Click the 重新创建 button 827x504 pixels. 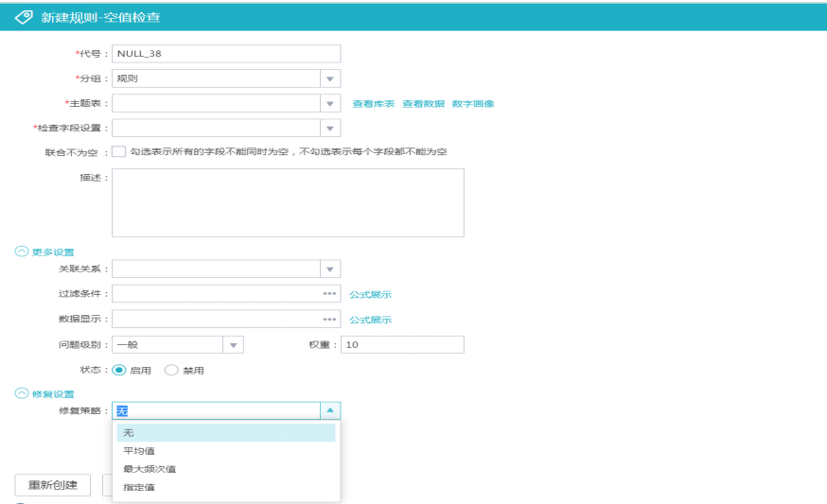point(53,485)
